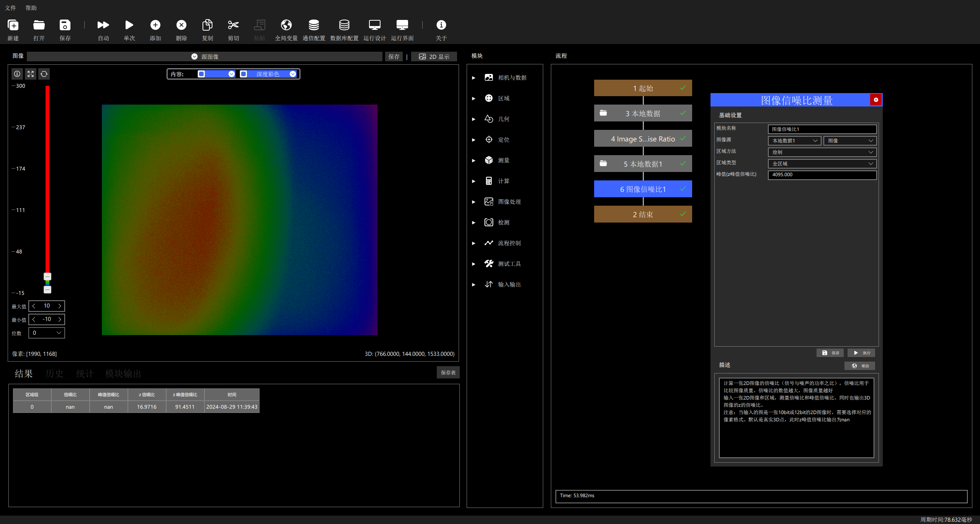The width and height of the screenshot is (980, 524).
Task: Select flow node 3 本地数据
Action: (643, 113)
